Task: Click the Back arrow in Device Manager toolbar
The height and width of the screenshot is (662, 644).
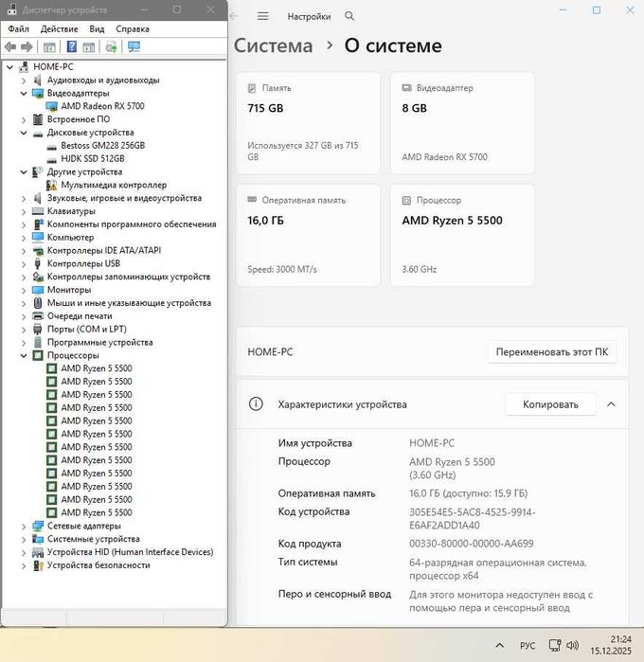Action: tap(10, 46)
